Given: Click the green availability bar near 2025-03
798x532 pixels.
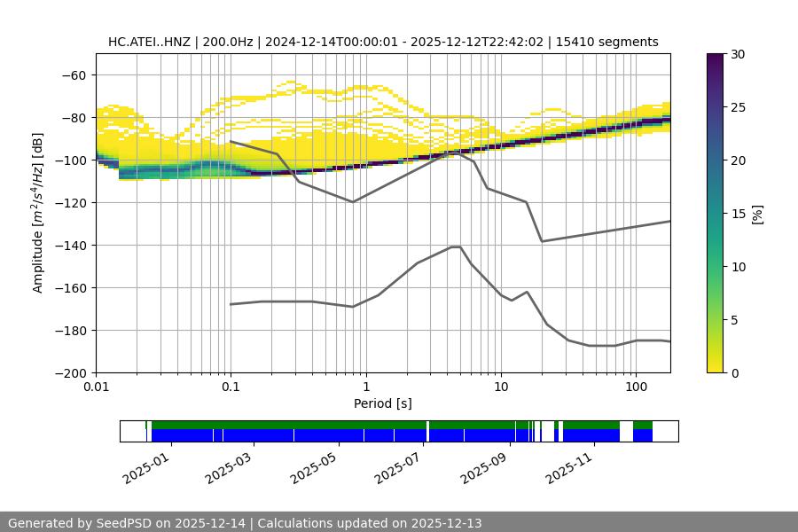Looking at the screenshot, I should (x=254, y=425).
